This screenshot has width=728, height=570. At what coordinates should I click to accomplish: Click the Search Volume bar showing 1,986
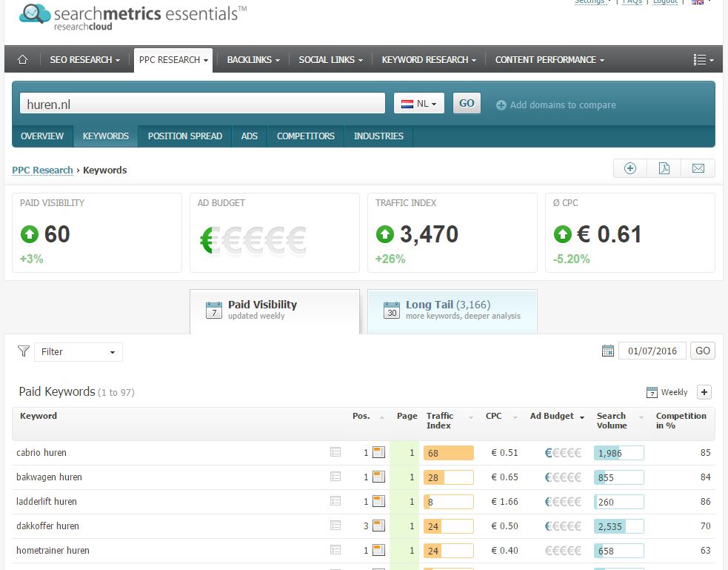619,453
